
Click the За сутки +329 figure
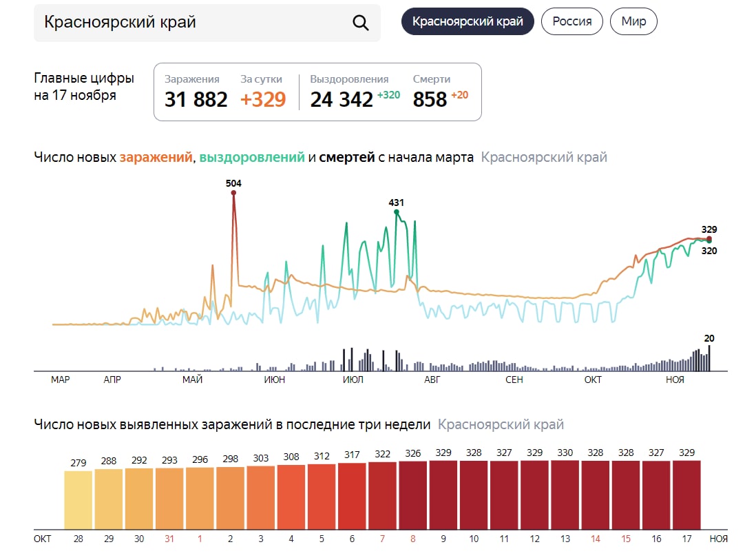pyautogui.click(x=262, y=99)
